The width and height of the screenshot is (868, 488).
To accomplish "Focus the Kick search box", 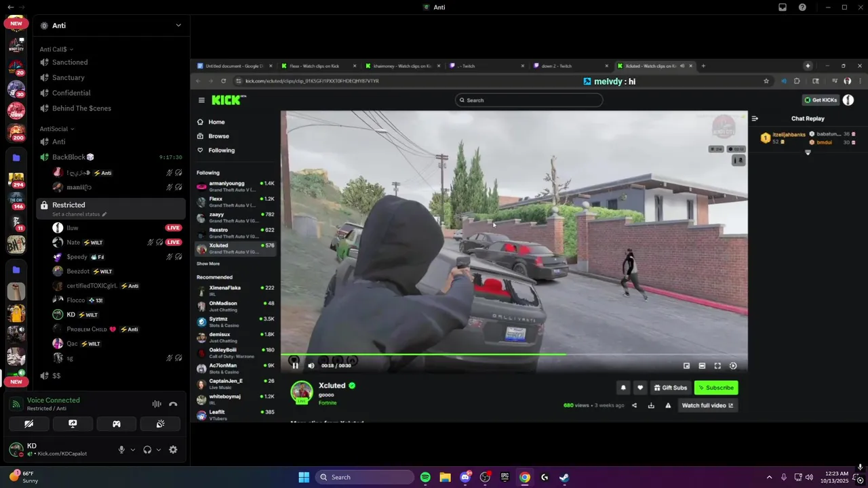I will (x=529, y=100).
